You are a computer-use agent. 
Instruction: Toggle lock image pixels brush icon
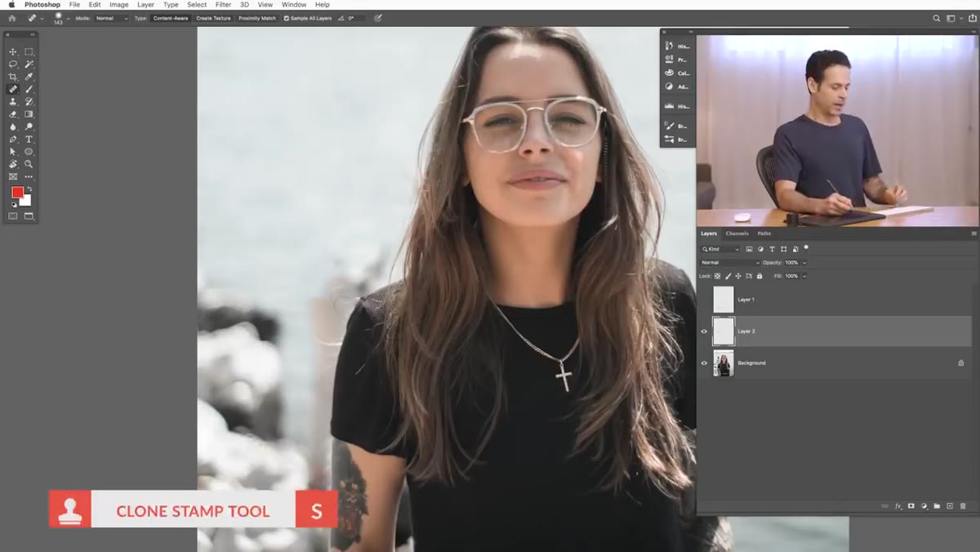(728, 276)
